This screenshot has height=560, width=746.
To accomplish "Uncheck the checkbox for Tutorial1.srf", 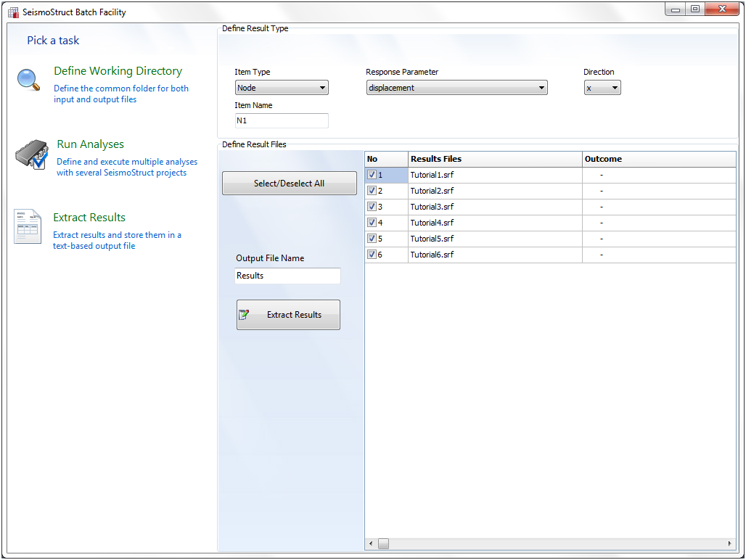I will (372, 175).
